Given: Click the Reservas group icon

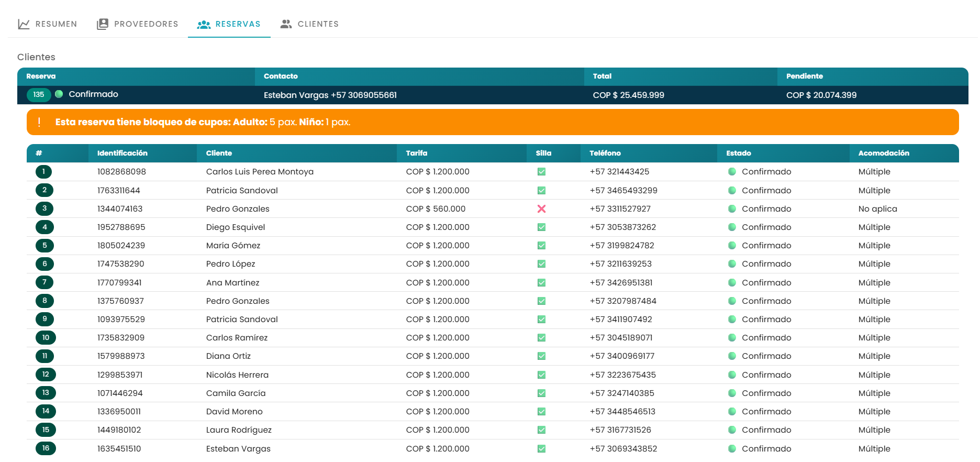Looking at the screenshot, I should (x=204, y=24).
